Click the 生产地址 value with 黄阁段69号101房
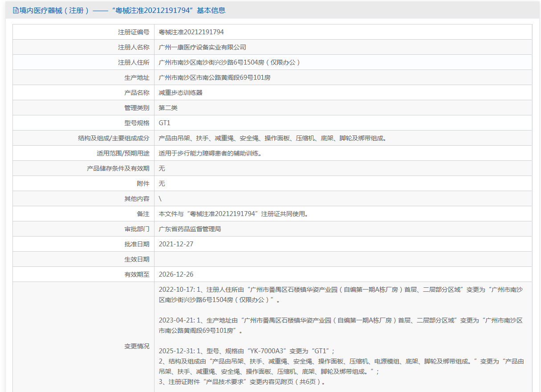 [x=214, y=78]
